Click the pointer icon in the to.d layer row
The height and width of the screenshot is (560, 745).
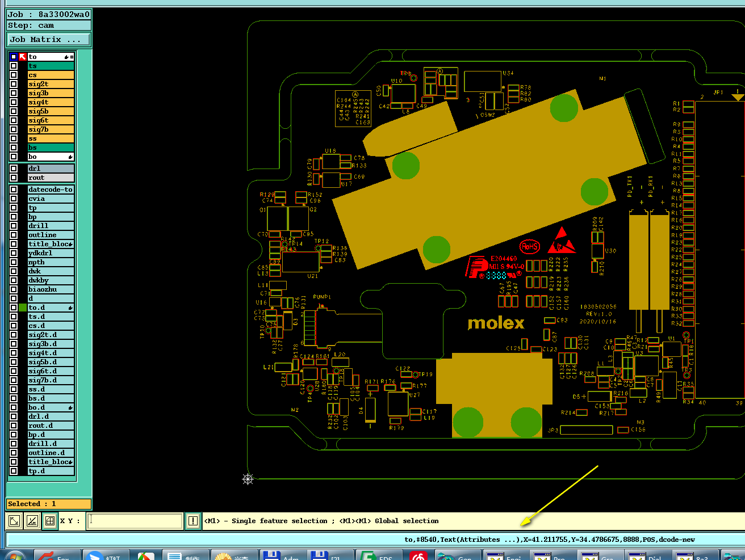point(70,308)
